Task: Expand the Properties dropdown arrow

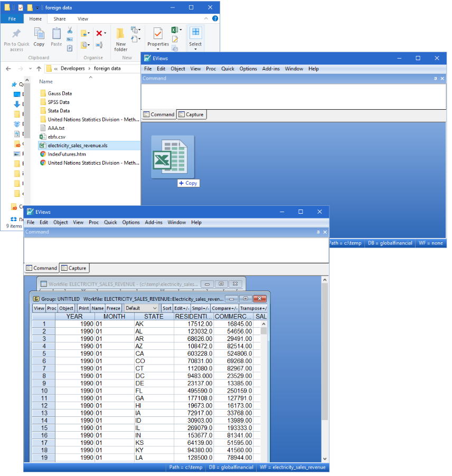Action: (x=158, y=49)
